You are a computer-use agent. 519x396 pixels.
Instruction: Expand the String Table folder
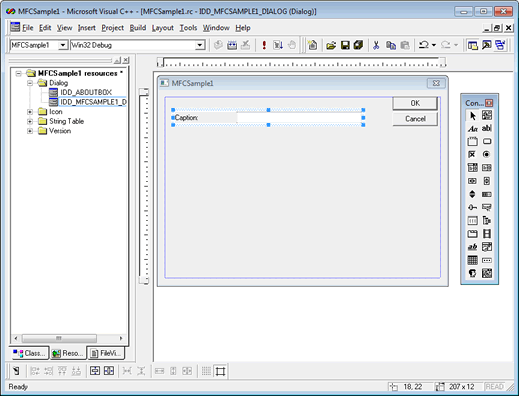tap(30, 121)
